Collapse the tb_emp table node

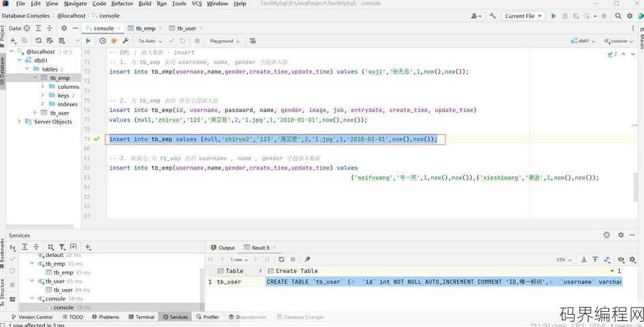(x=35, y=78)
